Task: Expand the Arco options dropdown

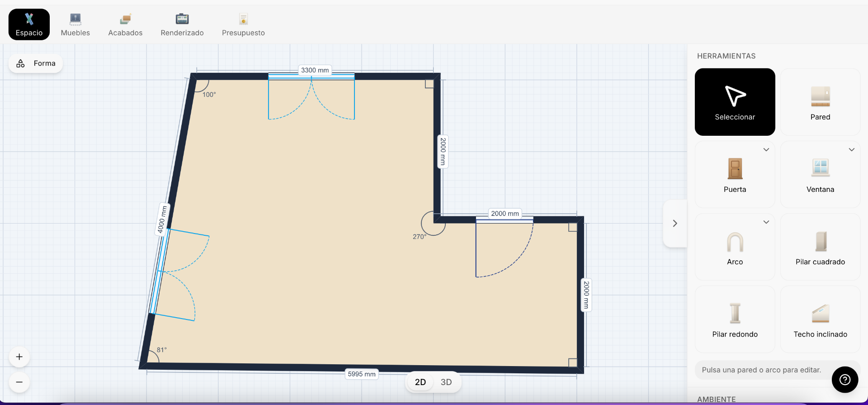Action: pyautogui.click(x=766, y=222)
